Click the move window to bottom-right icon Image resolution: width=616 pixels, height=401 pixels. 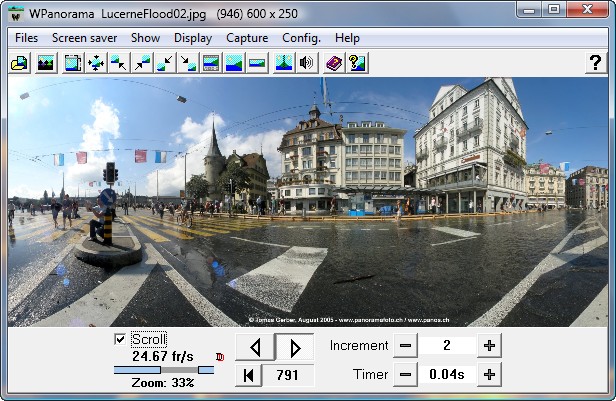click(x=188, y=63)
